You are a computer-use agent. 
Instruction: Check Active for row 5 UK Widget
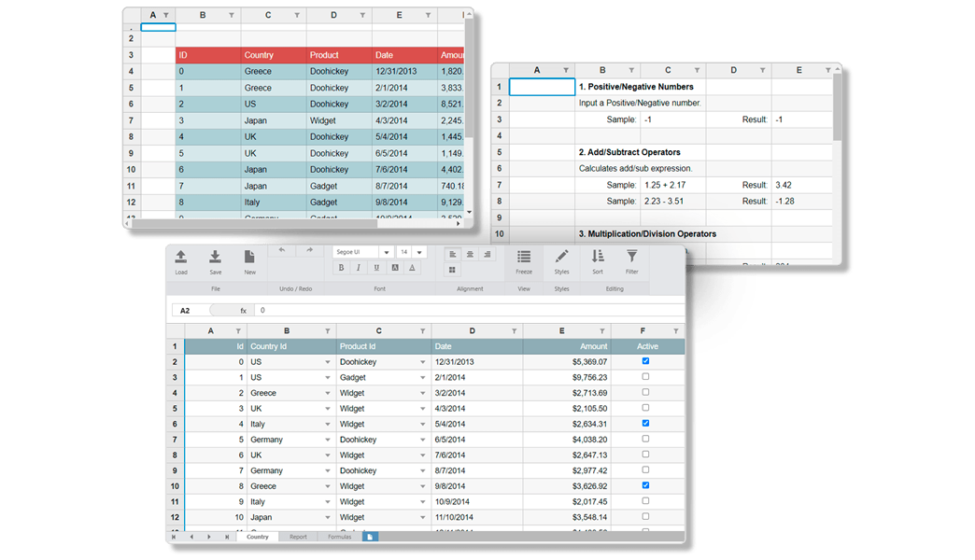click(x=645, y=408)
